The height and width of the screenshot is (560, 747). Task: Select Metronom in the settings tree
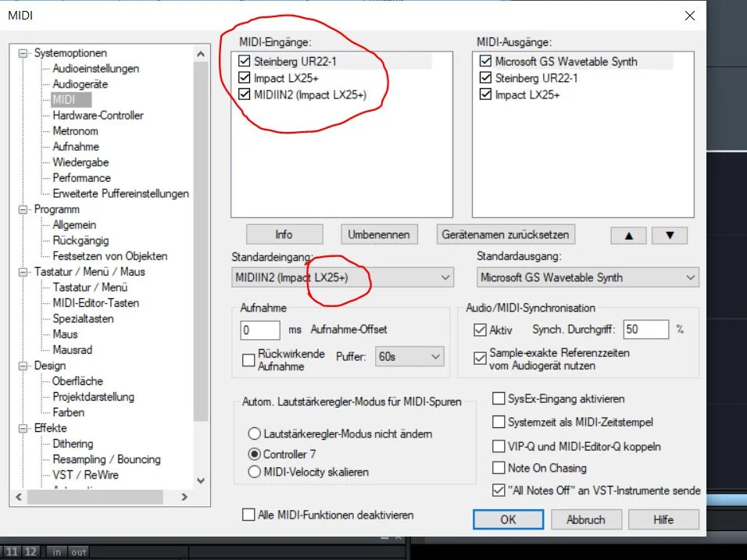75,131
